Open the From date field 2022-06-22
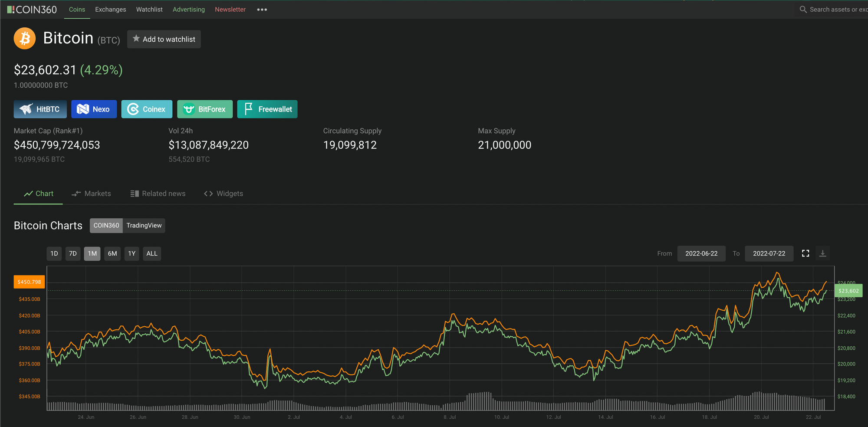The image size is (868, 427). tap(701, 253)
